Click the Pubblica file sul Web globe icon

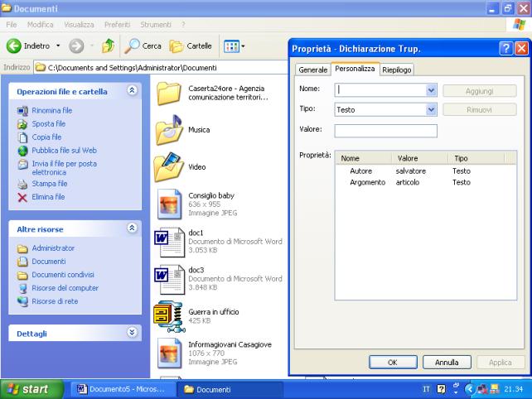[x=22, y=151]
